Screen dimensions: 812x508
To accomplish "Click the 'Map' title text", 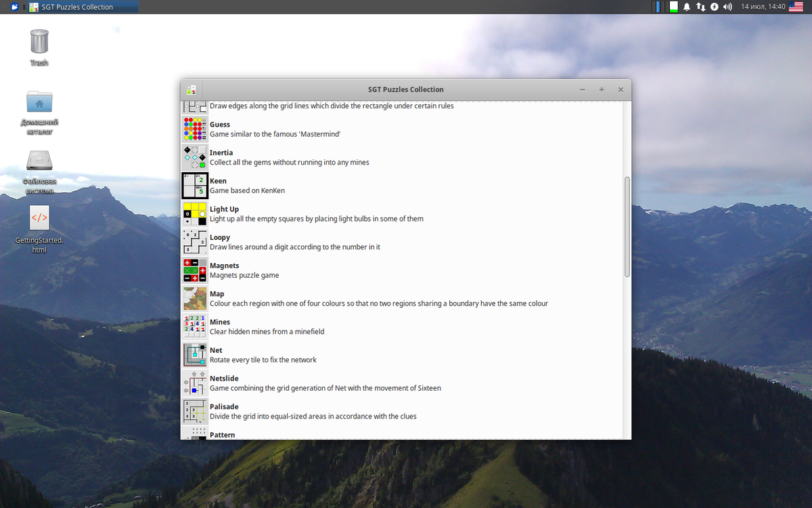I will (217, 294).
